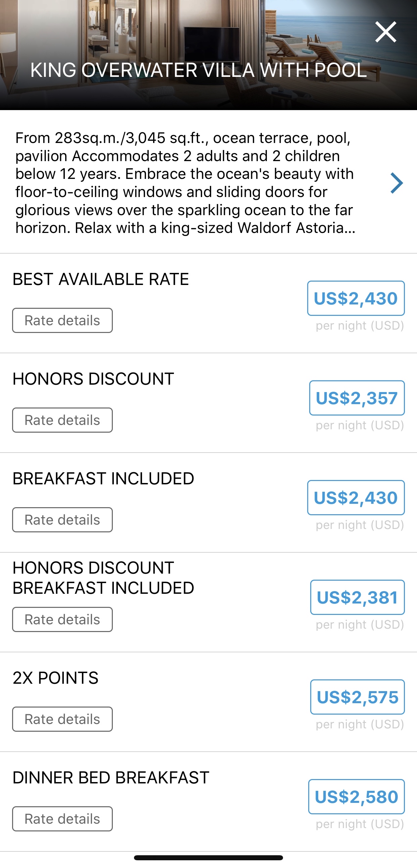Viewport: 417px width, 868px height.
Task: Open Rate details under Honors Discount
Action: [x=62, y=420]
